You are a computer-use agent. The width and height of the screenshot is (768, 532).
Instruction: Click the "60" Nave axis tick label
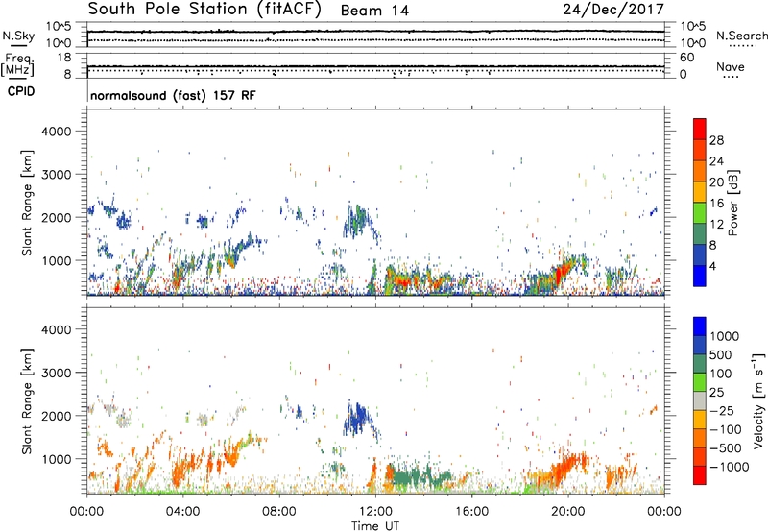[x=686, y=58]
